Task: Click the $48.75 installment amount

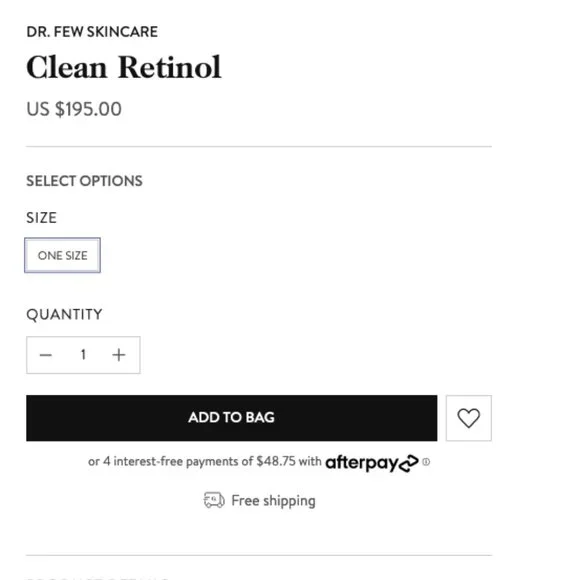Action: click(x=276, y=461)
